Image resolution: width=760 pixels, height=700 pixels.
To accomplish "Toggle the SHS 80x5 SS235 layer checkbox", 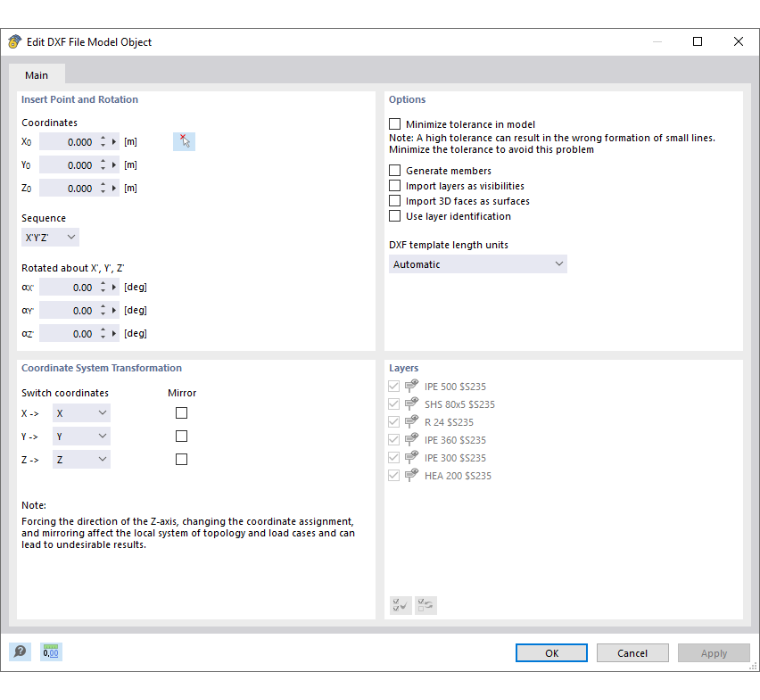I will click(394, 404).
